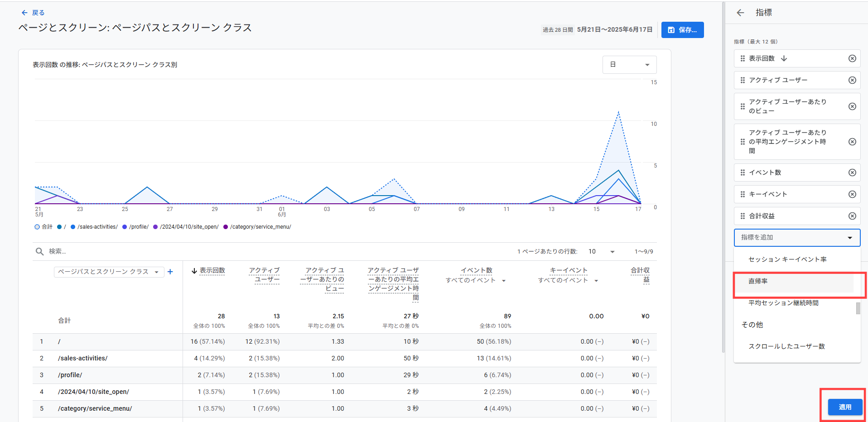Toggle /profile/ series in legend

tap(135, 227)
